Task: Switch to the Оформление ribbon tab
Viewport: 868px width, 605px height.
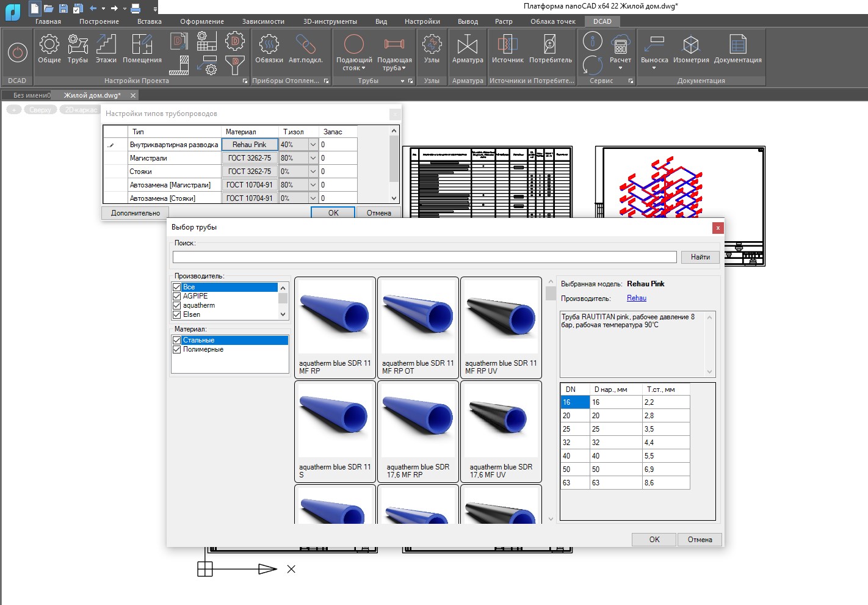Action: click(x=202, y=21)
